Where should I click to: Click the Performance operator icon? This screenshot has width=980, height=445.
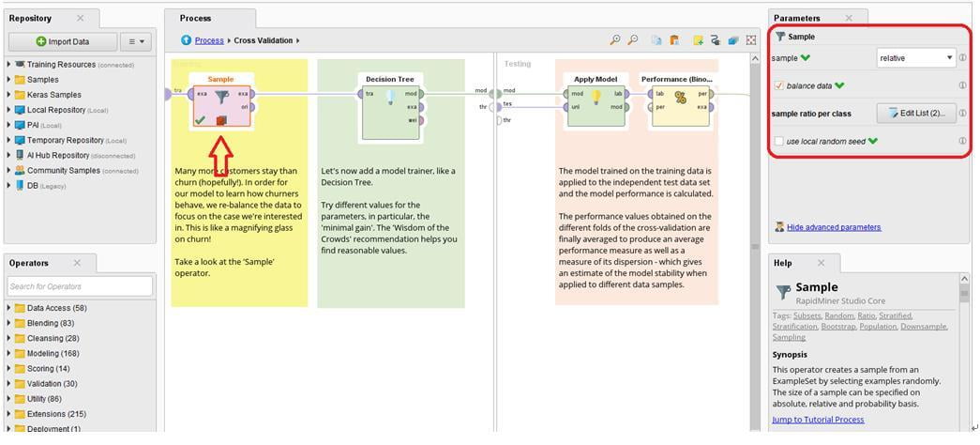point(680,99)
